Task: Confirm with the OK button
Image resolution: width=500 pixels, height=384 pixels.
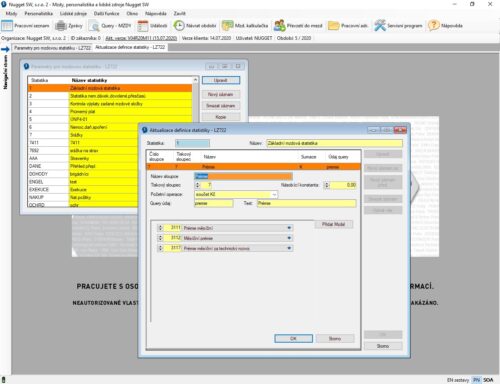Action: [293, 339]
